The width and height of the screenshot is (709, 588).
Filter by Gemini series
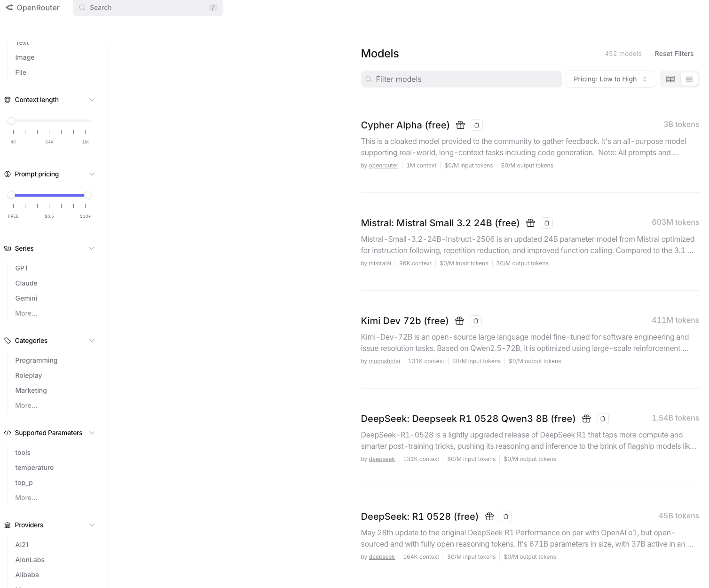(26, 298)
